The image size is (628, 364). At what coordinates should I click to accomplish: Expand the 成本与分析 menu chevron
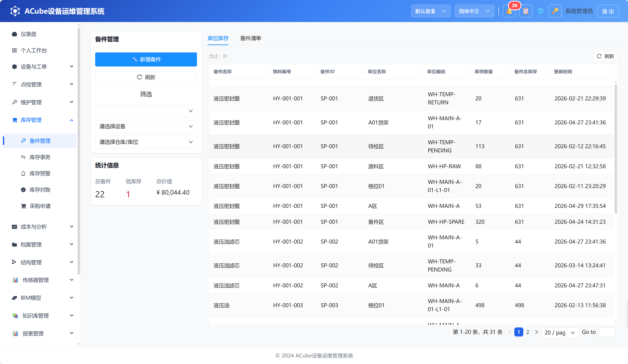click(72, 227)
